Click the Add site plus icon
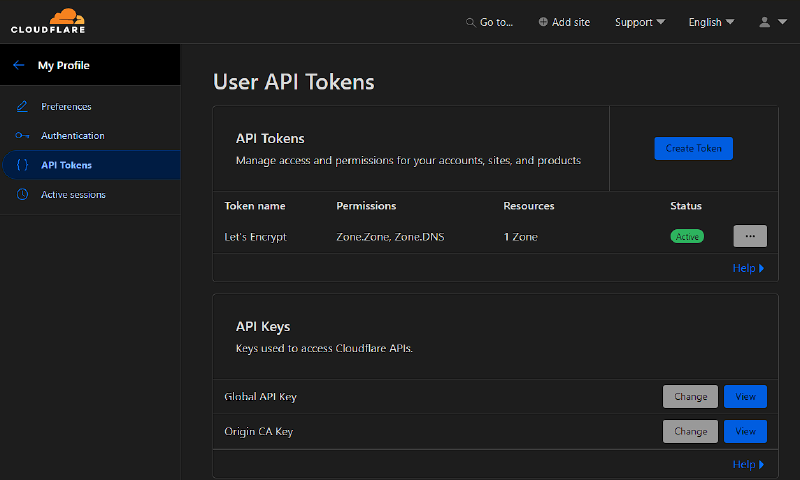Viewport: 800px width, 480px height. point(543,22)
